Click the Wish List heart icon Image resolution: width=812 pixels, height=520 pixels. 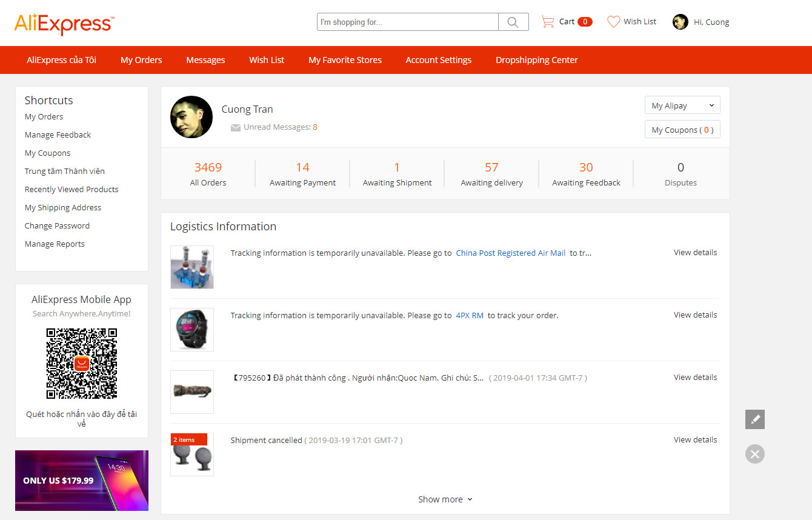coord(613,22)
